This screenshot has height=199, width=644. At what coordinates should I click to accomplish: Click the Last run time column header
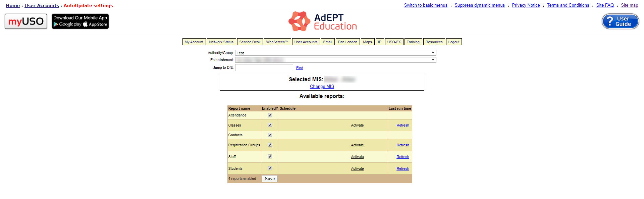tap(400, 108)
